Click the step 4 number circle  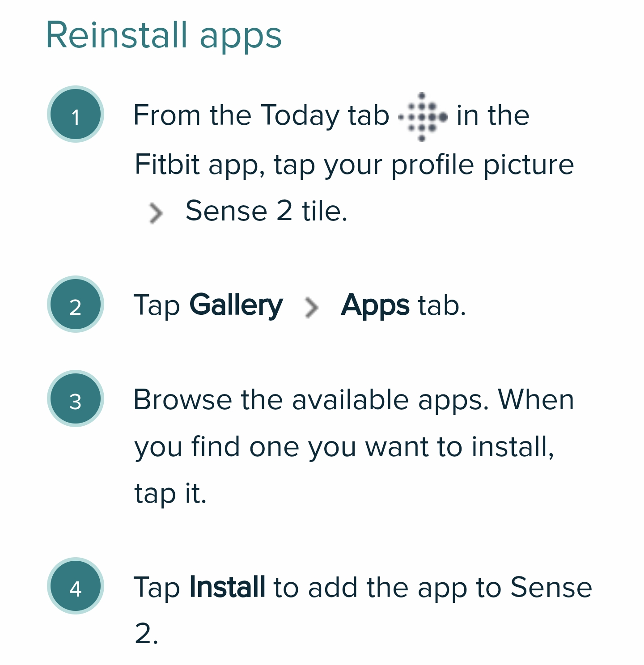pos(76,586)
